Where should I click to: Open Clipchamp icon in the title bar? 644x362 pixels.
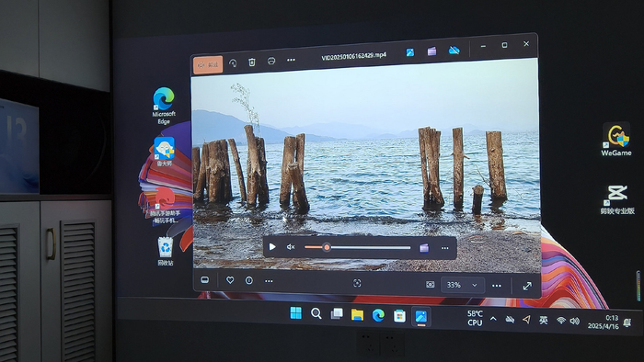[431, 51]
